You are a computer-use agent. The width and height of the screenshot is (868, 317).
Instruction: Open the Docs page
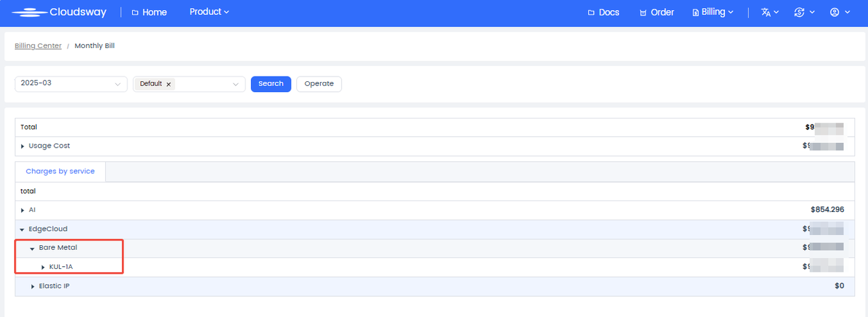pos(603,12)
